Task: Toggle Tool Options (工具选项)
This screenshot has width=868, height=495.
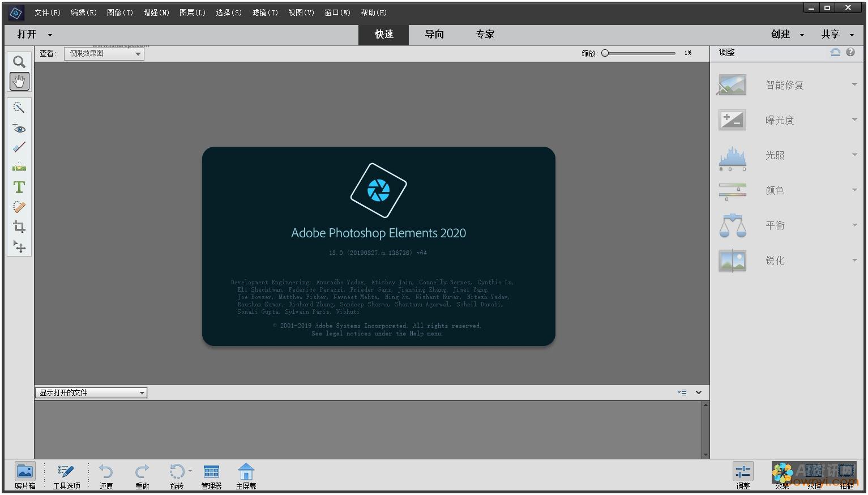Action: 66,476
